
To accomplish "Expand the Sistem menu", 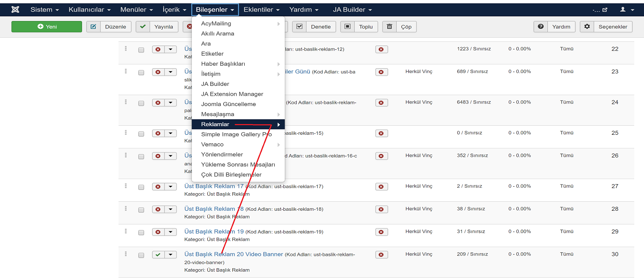I will (44, 9).
